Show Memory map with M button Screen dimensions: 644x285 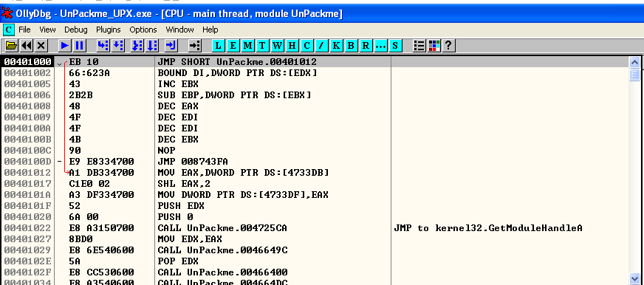coord(247,46)
